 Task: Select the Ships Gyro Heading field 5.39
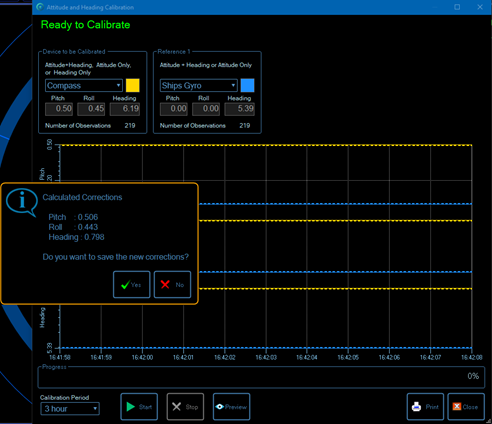point(239,109)
